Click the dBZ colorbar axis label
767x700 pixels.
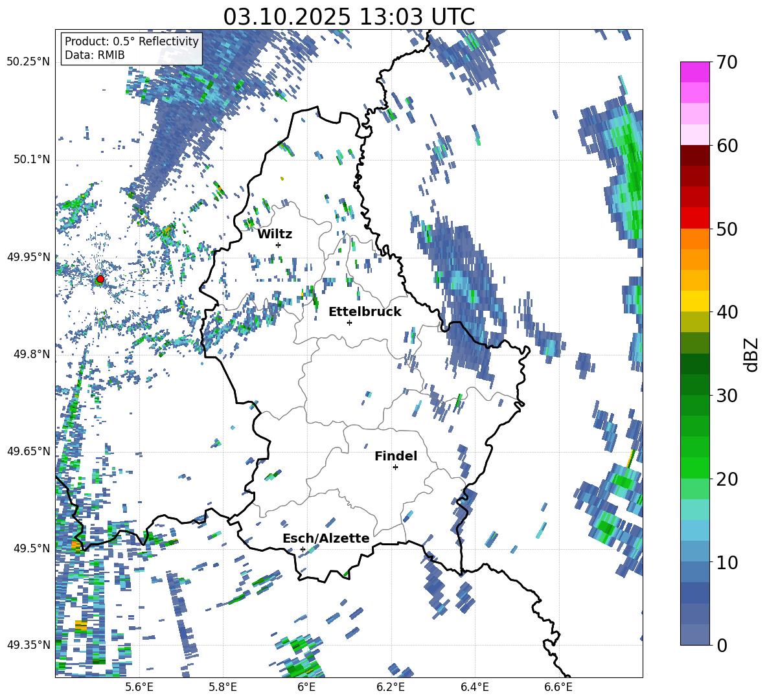click(x=751, y=354)
